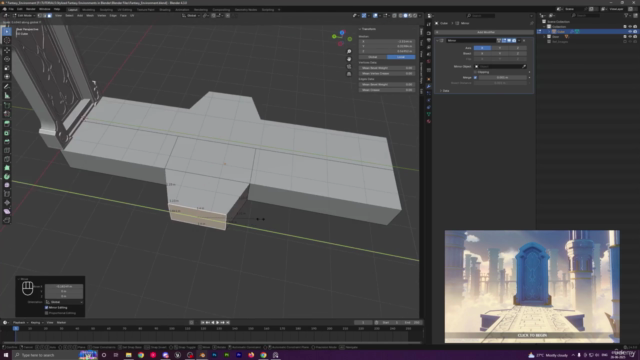Open the Global transform orientation dropdown
The height and width of the screenshot is (360, 640).
191,16
